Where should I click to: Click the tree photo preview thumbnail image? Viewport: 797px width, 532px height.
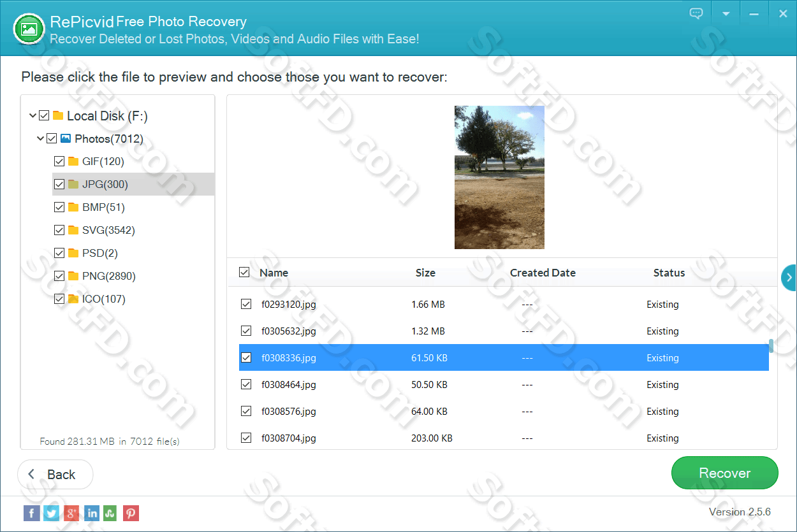[x=499, y=177]
